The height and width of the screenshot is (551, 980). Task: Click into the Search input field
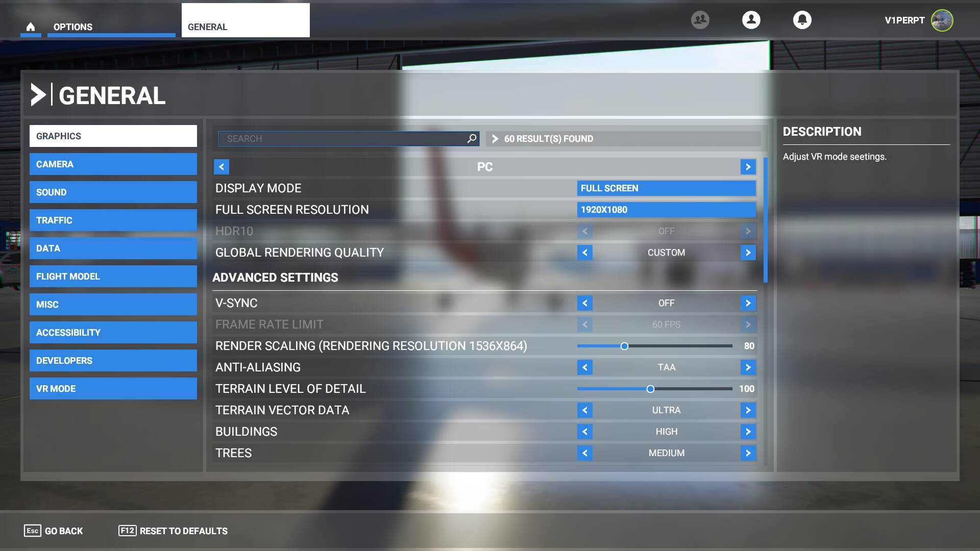click(x=342, y=139)
